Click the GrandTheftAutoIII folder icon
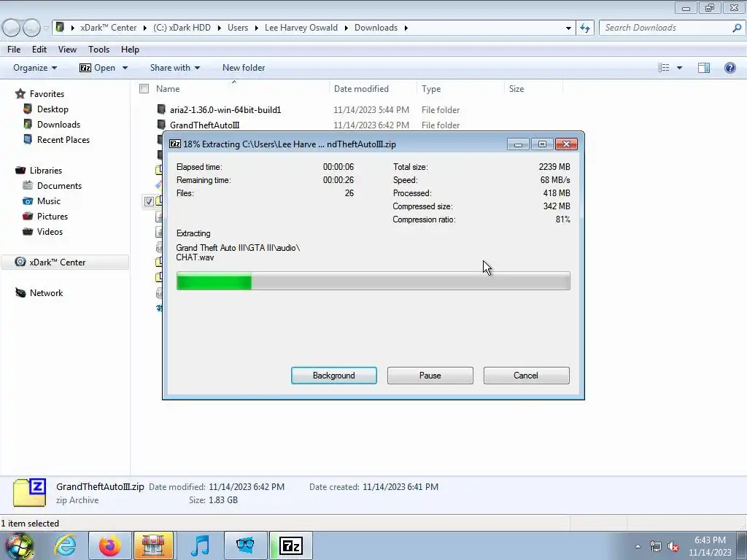747x560 pixels. [161, 125]
